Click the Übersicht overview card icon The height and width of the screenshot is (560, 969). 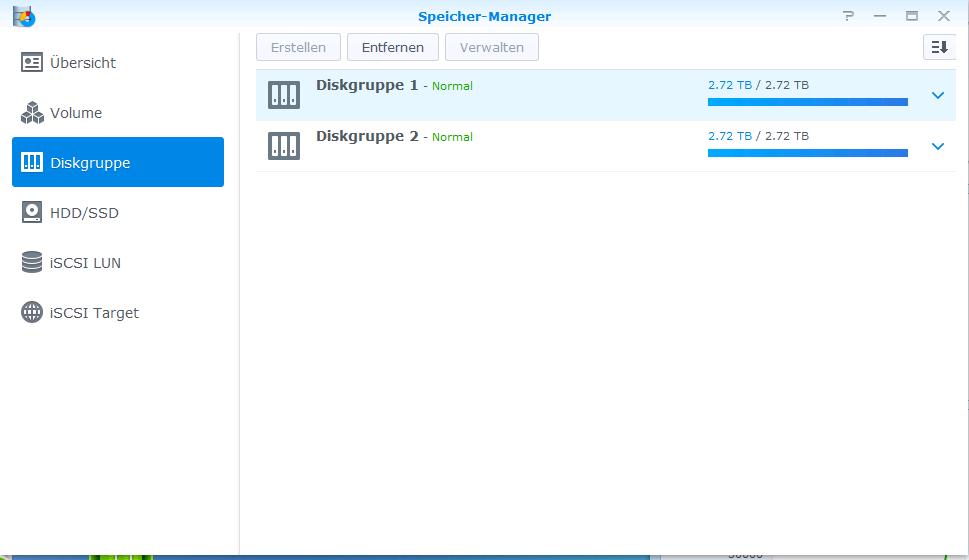coord(32,62)
